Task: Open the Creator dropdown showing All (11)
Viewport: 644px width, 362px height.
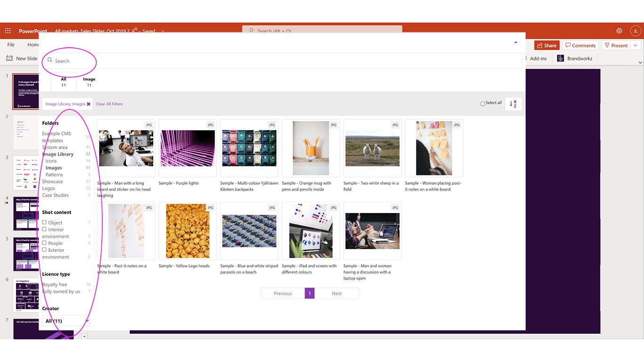Action: click(x=66, y=321)
